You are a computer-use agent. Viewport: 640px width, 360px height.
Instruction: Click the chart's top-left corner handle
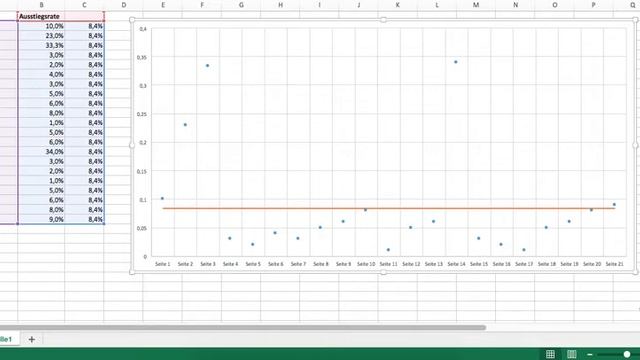coord(132,20)
